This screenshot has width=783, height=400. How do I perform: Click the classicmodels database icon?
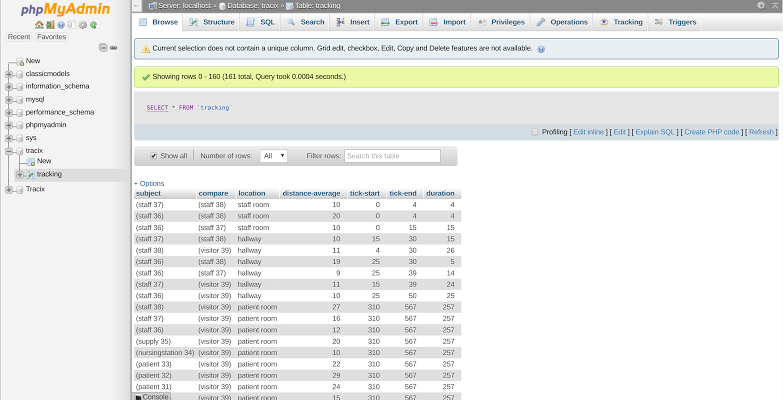(x=20, y=74)
